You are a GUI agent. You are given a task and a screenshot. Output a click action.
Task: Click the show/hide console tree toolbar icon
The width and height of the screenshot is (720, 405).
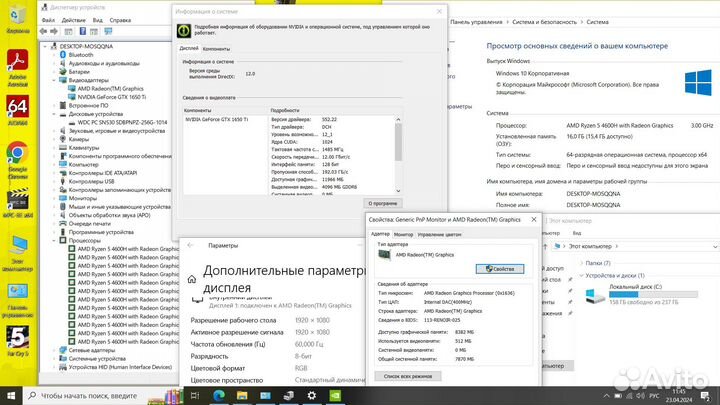(68, 31)
